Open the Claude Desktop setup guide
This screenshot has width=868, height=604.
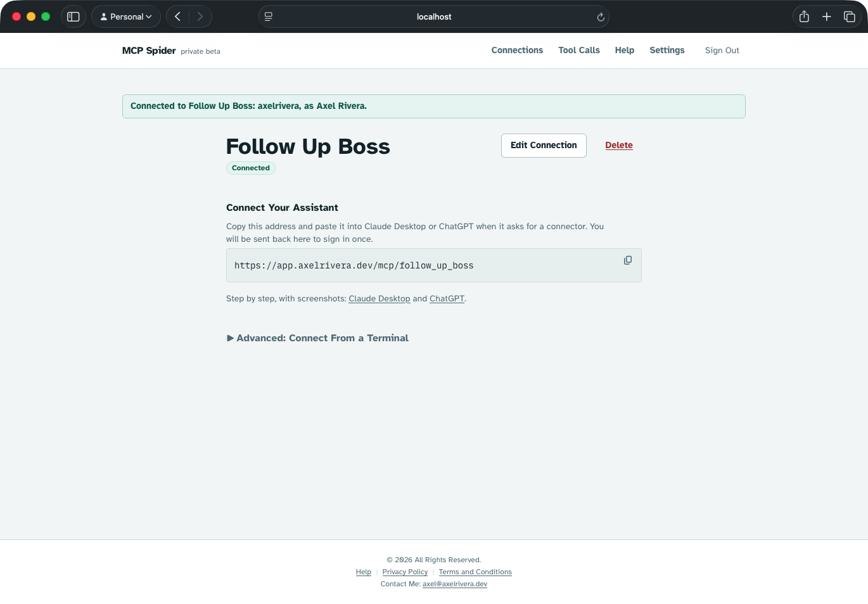[x=380, y=299]
